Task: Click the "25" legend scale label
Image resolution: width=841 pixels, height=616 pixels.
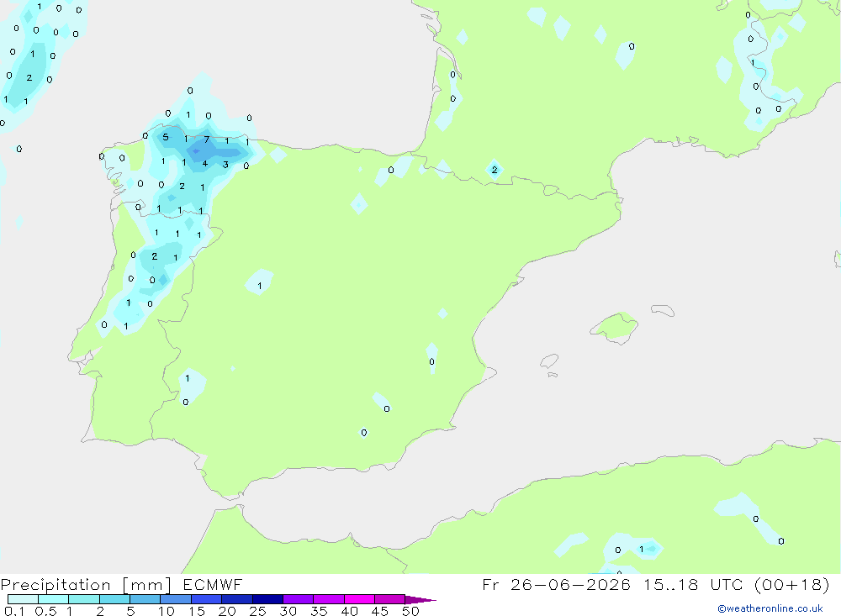Action: 258,611
